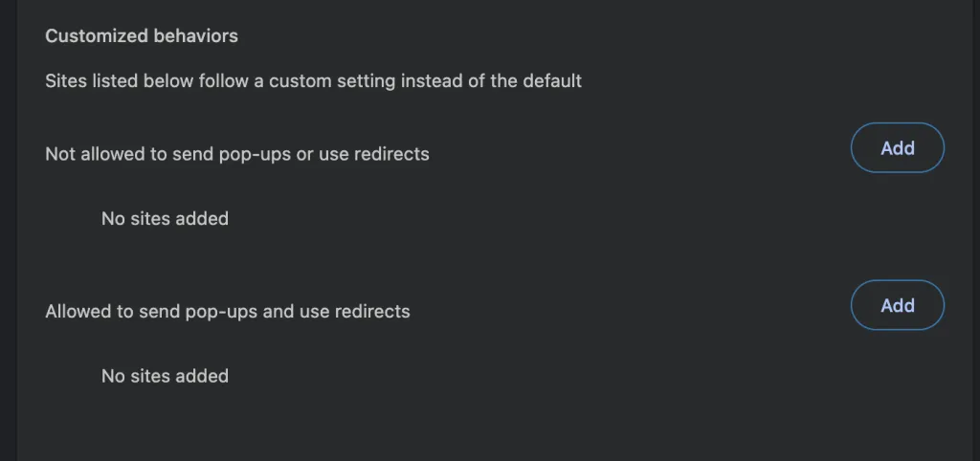Click 'or use redirects' in Not allowed label
The height and width of the screenshot is (461, 980).
[x=363, y=154]
